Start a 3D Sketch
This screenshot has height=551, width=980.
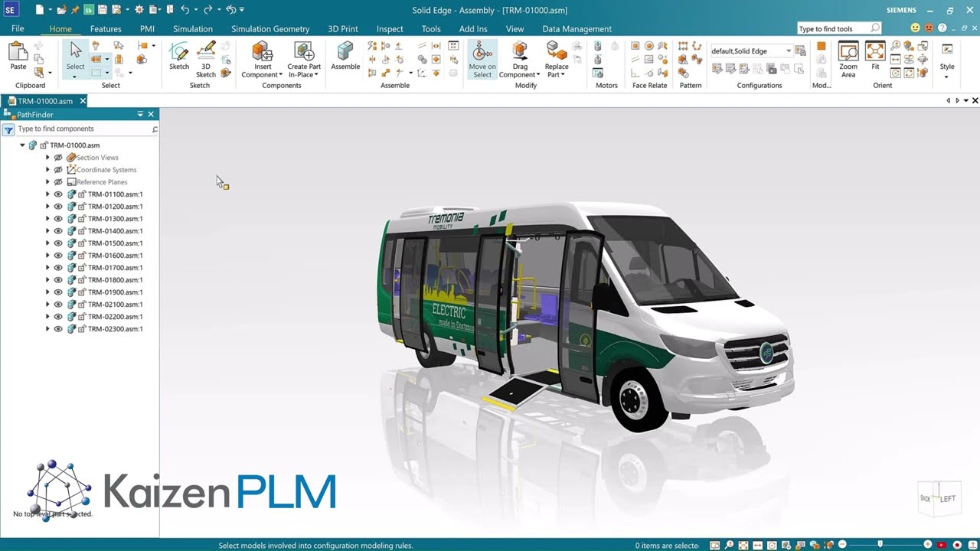(x=206, y=60)
